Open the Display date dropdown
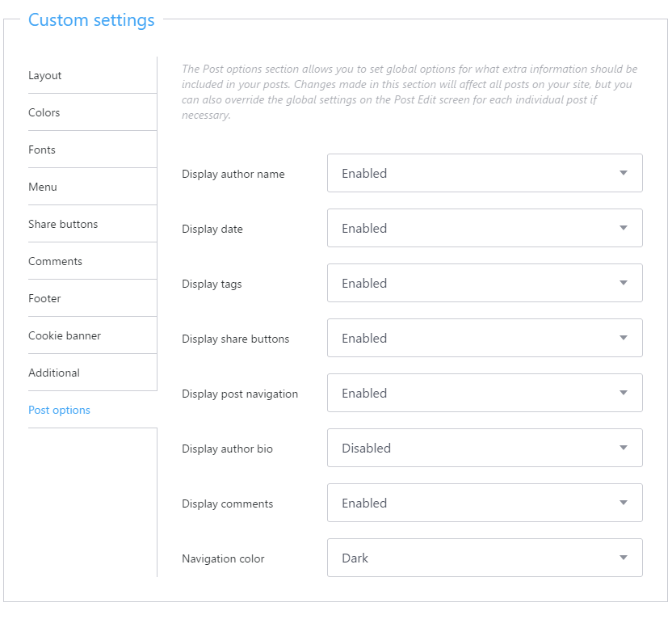This screenshot has height=632, width=672. click(x=485, y=228)
